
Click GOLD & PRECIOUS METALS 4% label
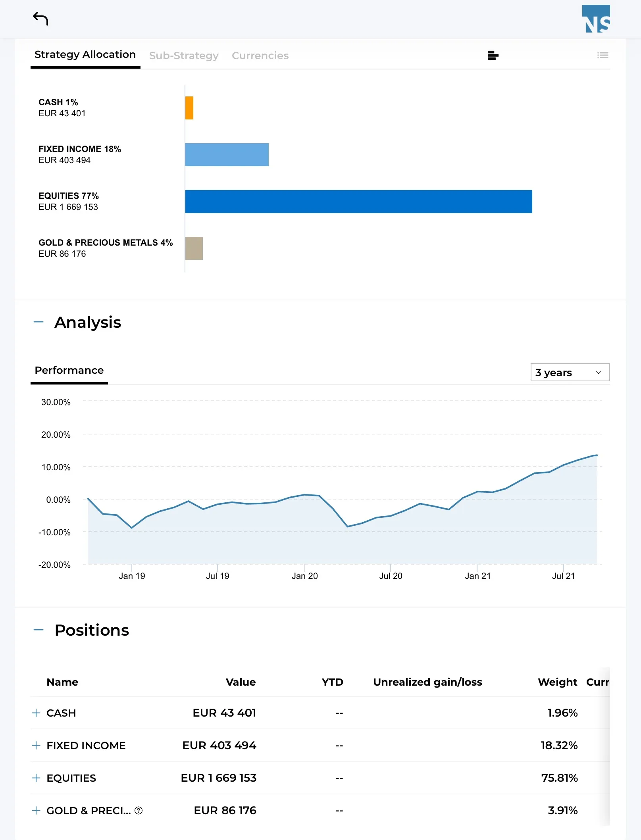[106, 243]
